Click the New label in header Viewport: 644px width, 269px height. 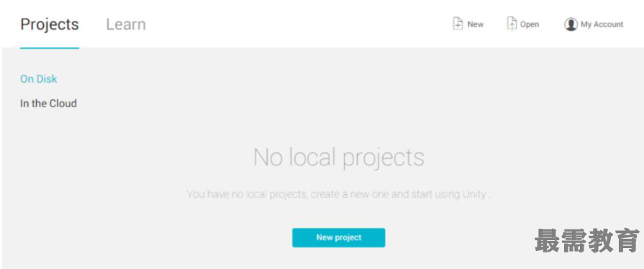point(475,24)
